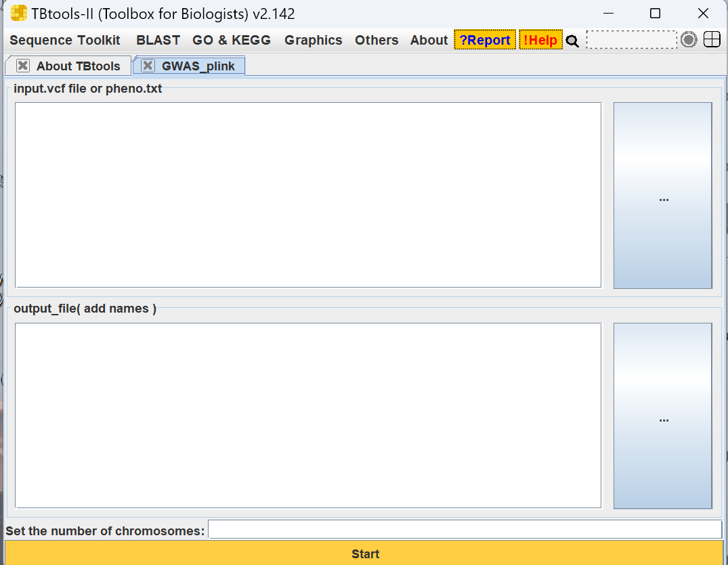Click the magnifier search icon

tap(573, 41)
